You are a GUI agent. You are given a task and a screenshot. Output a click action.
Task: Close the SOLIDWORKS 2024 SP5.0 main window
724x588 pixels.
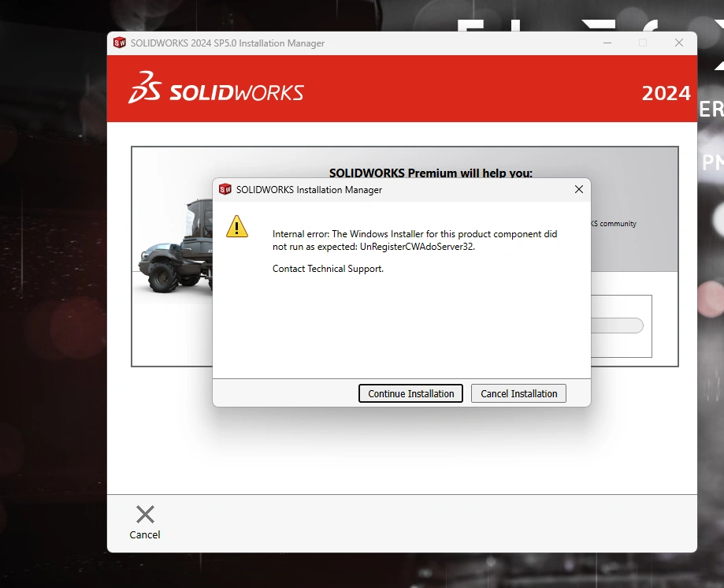pos(679,43)
